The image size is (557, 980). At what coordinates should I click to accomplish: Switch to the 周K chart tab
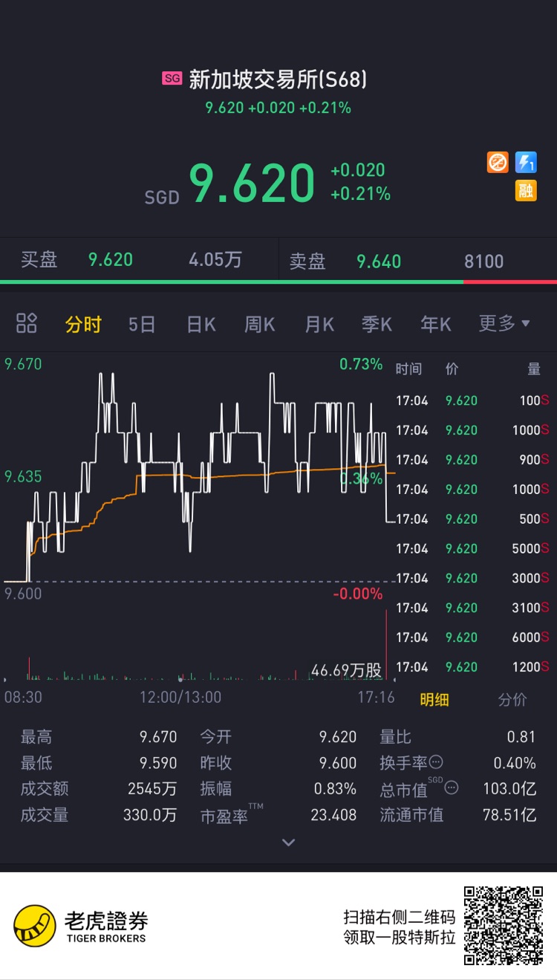260,325
